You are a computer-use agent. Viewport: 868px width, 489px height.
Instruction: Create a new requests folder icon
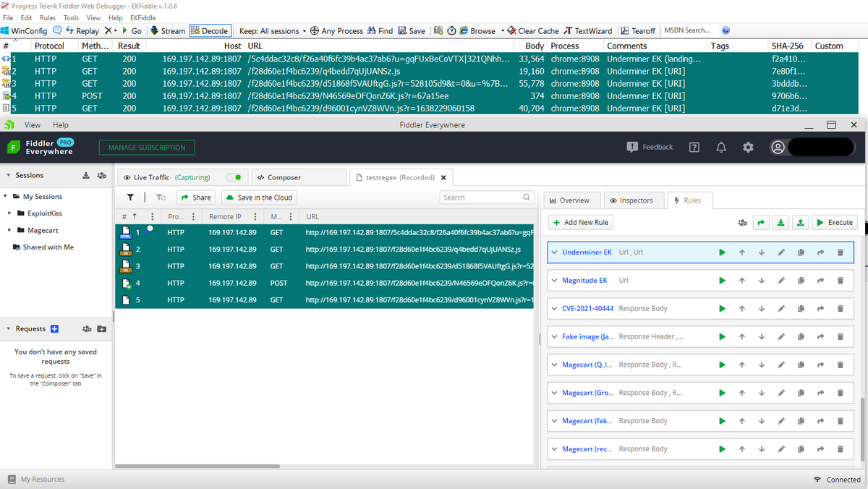pyautogui.click(x=101, y=329)
